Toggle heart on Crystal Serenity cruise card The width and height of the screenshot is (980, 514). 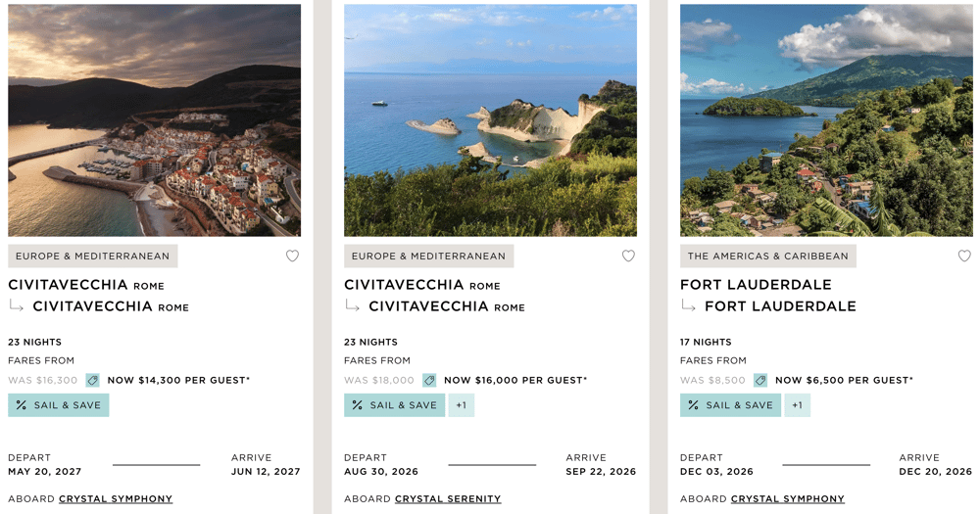coord(628,257)
